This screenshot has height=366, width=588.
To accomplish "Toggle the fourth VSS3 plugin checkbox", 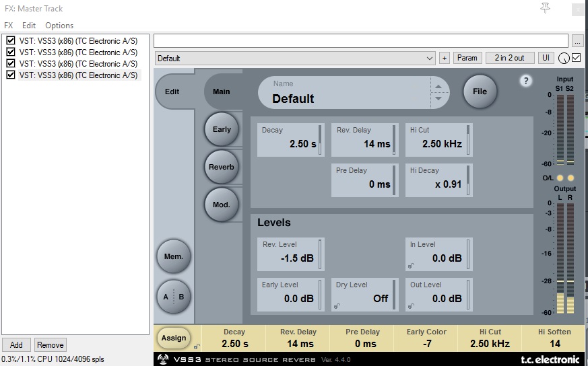I will point(11,75).
